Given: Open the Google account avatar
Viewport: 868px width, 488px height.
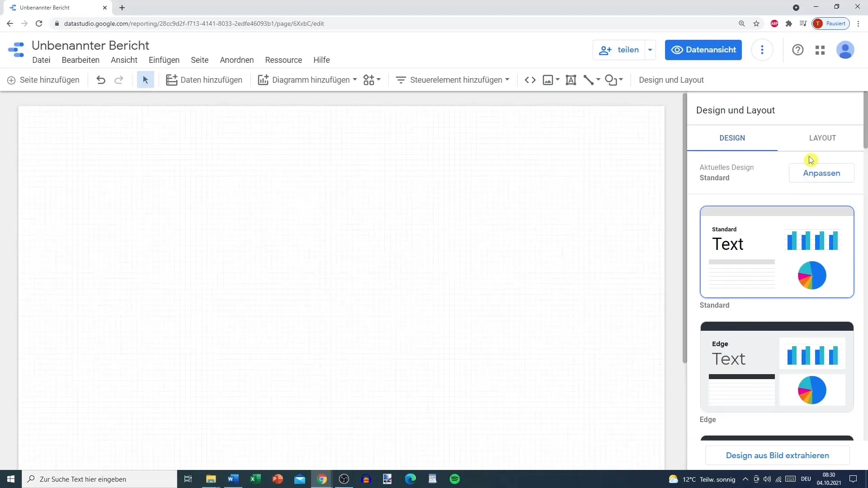Looking at the screenshot, I should coord(845,50).
